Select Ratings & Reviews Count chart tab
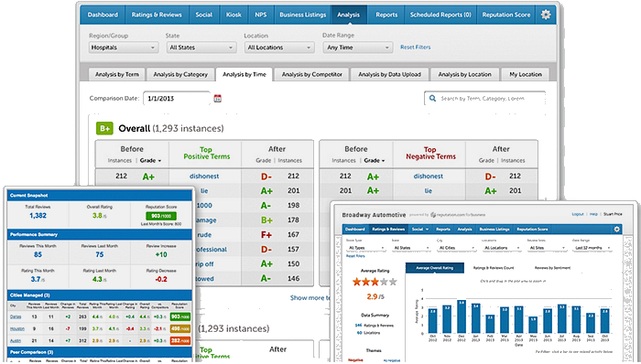The image size is (641, 364). pos(494,268)
